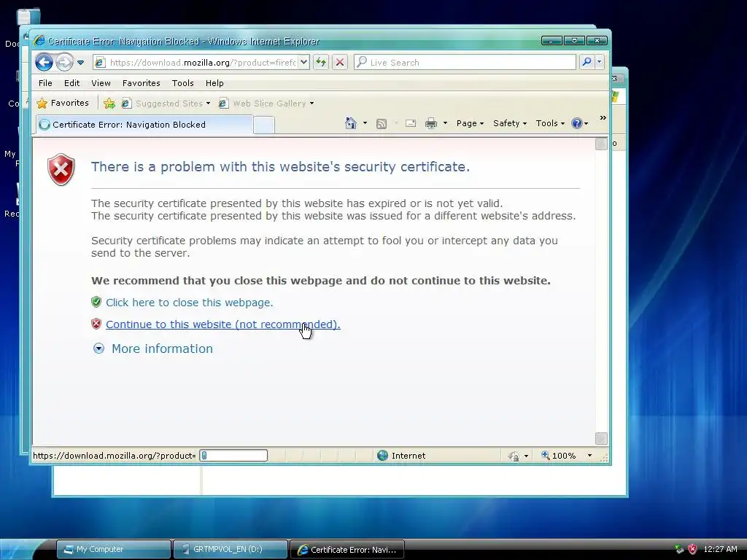Open the Tools menu in menu bar
The height and width of the screenshot is (560, 747).
point(182,83)
